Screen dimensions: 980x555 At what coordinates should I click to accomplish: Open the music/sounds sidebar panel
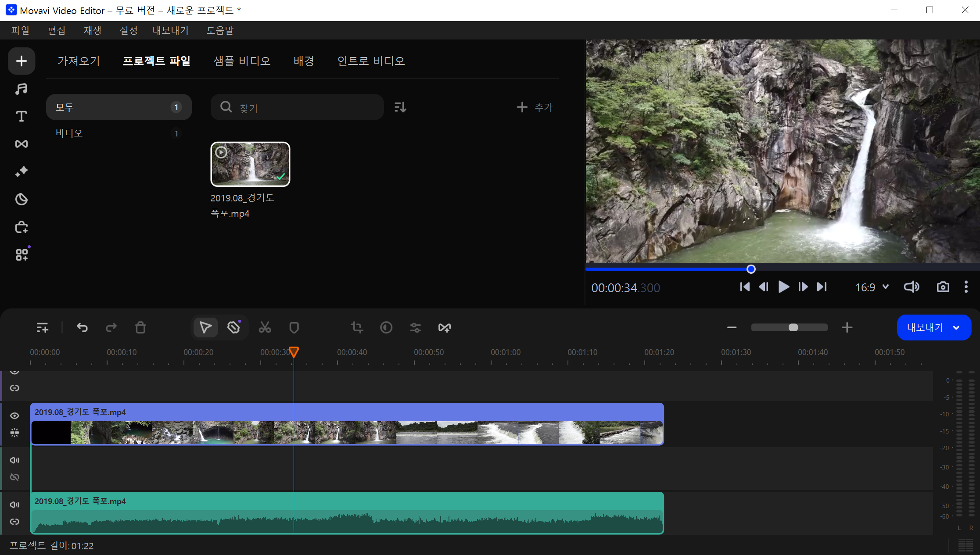pos(21,89)
